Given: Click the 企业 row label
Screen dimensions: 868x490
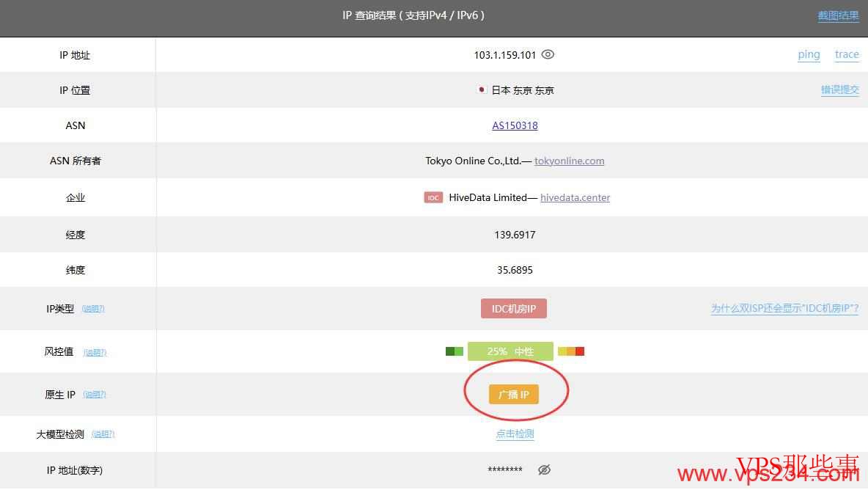Looking at the screenshot, I should pyautogui.click(x=76, y=197).
